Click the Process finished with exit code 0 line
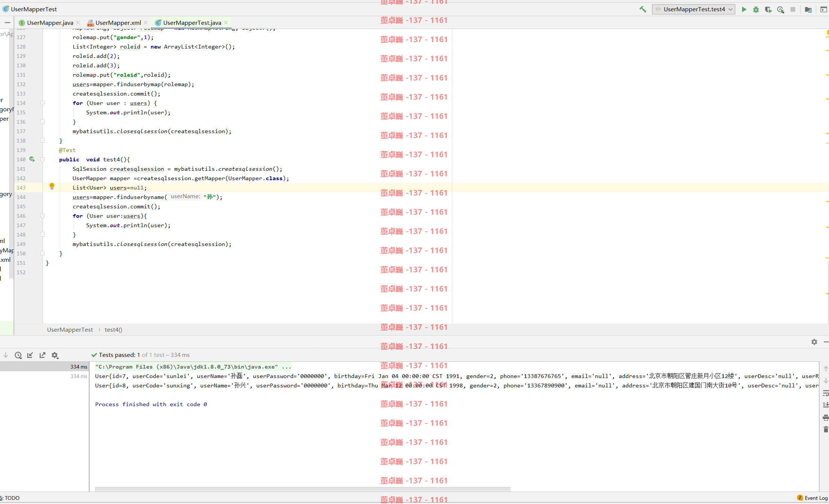829x504 pixels. point(151,404)
